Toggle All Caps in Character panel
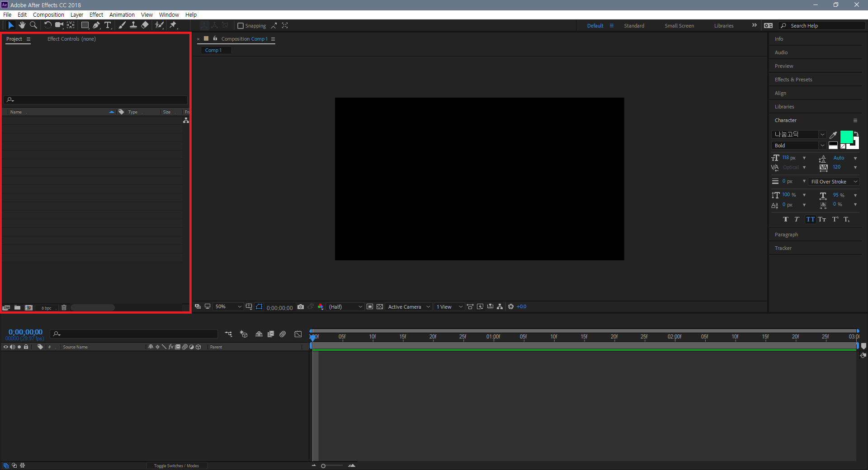868x470 pixels. [x=810, y=219]
